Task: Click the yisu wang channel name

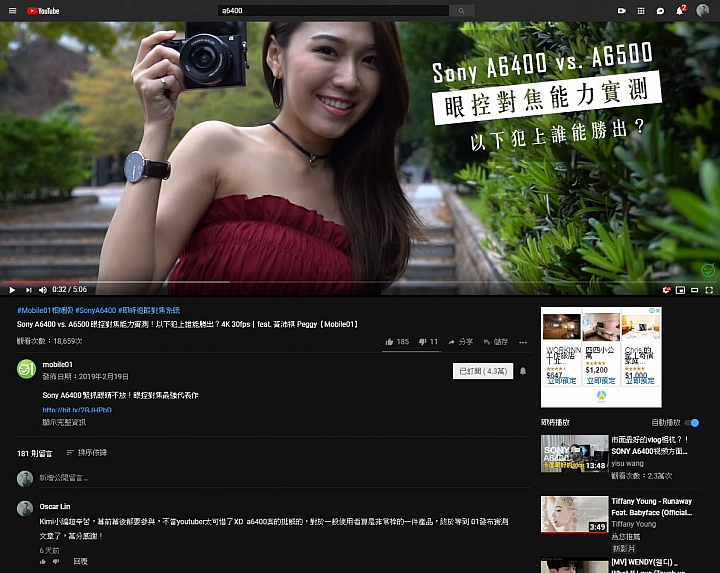Action: 627,463
